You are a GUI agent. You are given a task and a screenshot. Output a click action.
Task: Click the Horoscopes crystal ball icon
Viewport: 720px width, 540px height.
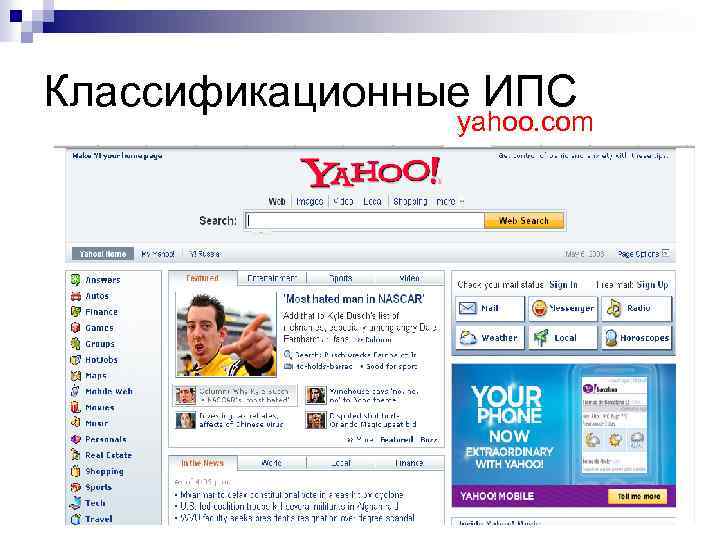click(x=611, y=338)
